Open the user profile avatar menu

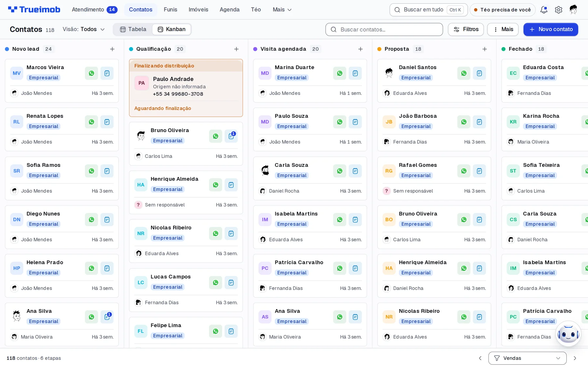click(x=573, y=10)
